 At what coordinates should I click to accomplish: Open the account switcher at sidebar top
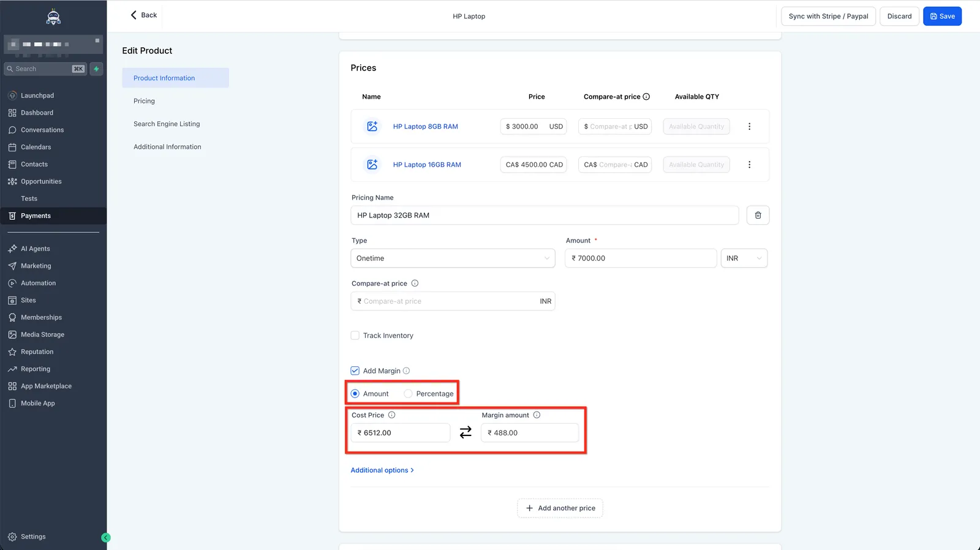(x=53, y=44)
